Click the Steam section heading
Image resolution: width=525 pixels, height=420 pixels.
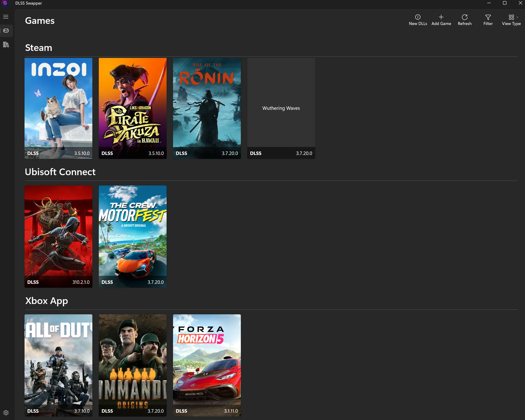click(39, 48)
